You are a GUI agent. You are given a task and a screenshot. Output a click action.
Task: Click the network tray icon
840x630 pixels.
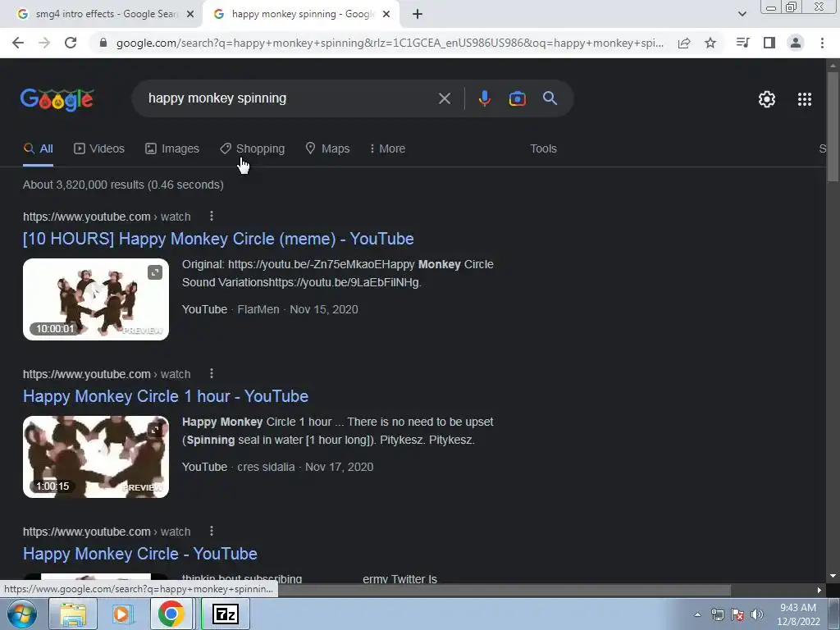[717, 614]
